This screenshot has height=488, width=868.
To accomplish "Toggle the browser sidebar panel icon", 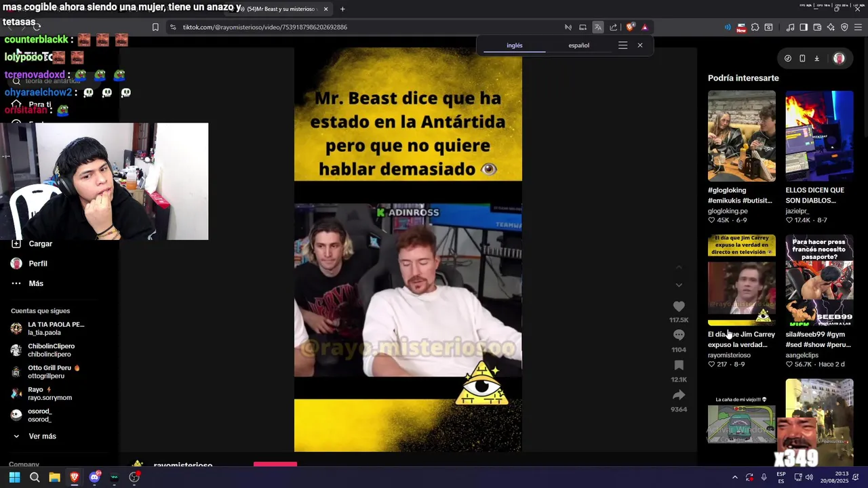I will coord(804,27).
